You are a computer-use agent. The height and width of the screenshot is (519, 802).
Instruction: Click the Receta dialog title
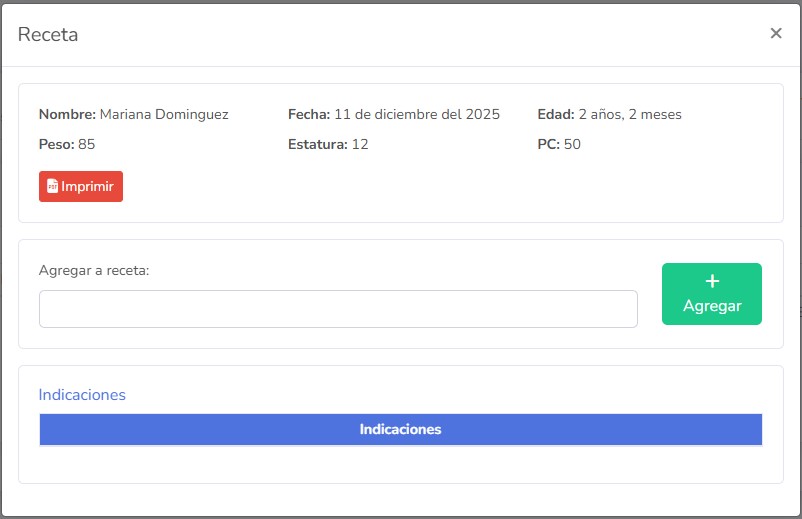(x=48, y=35)
